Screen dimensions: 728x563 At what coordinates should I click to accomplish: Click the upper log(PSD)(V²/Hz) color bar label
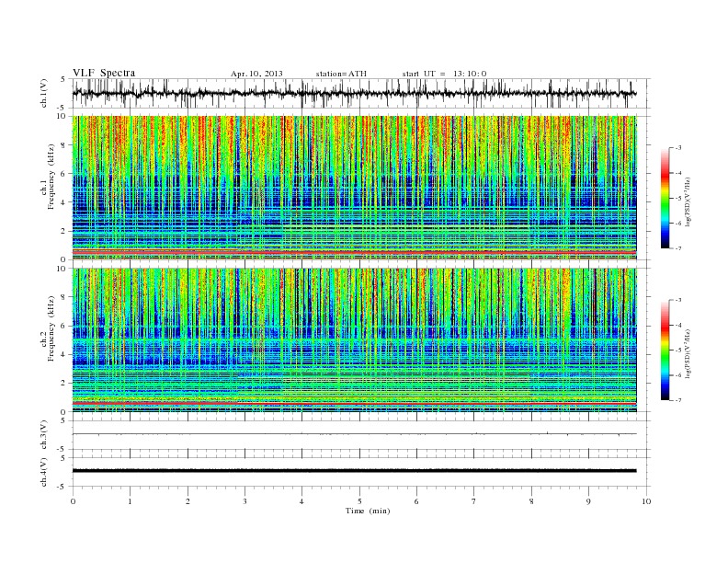click(688, 201)
